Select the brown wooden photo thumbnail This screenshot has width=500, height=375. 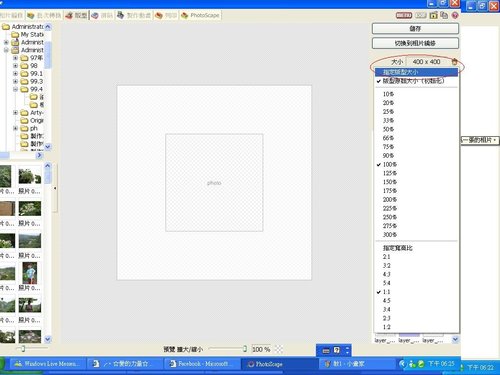7,209
